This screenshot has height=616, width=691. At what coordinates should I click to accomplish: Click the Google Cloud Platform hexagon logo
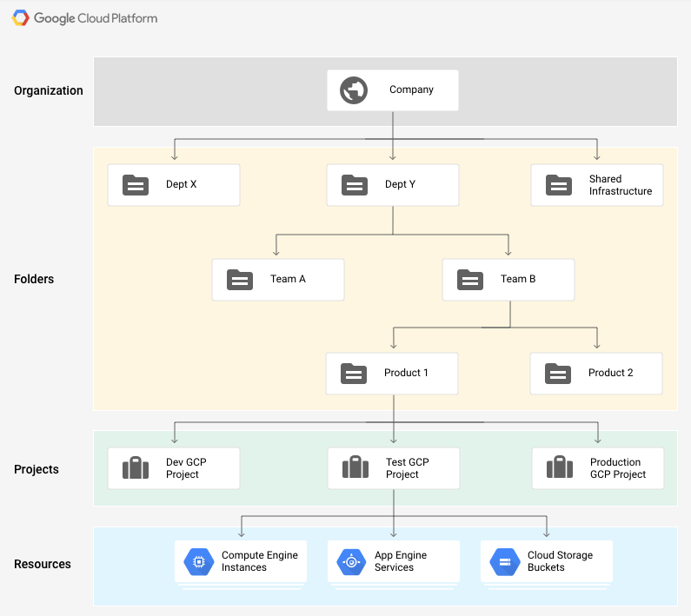click(20, 18)
